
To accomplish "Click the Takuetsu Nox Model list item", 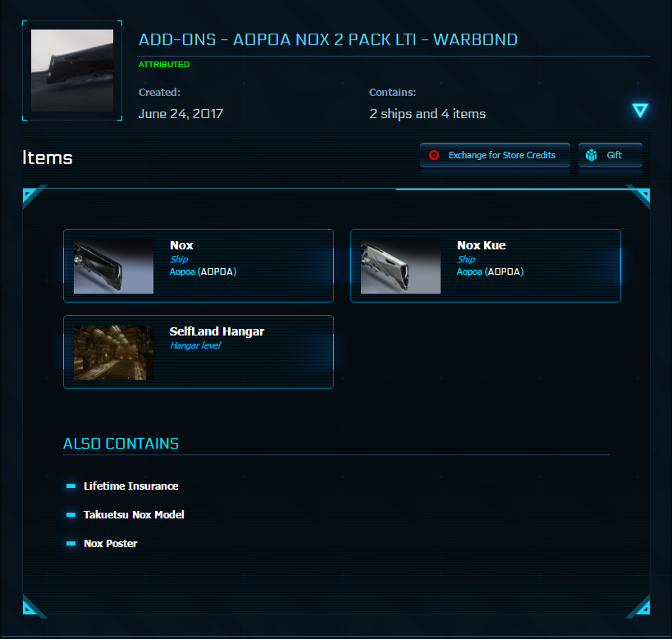I will click(x=134, y=515).
